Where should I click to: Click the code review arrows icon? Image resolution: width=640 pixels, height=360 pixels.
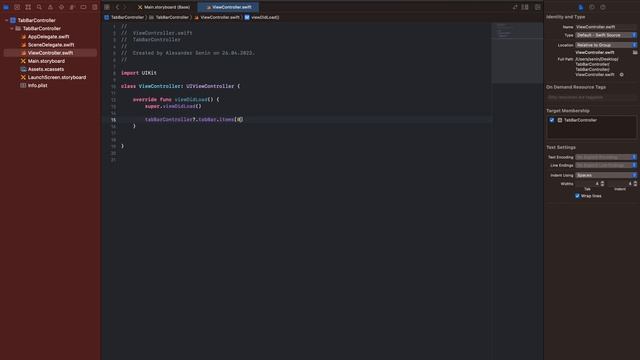coord(515,7)
